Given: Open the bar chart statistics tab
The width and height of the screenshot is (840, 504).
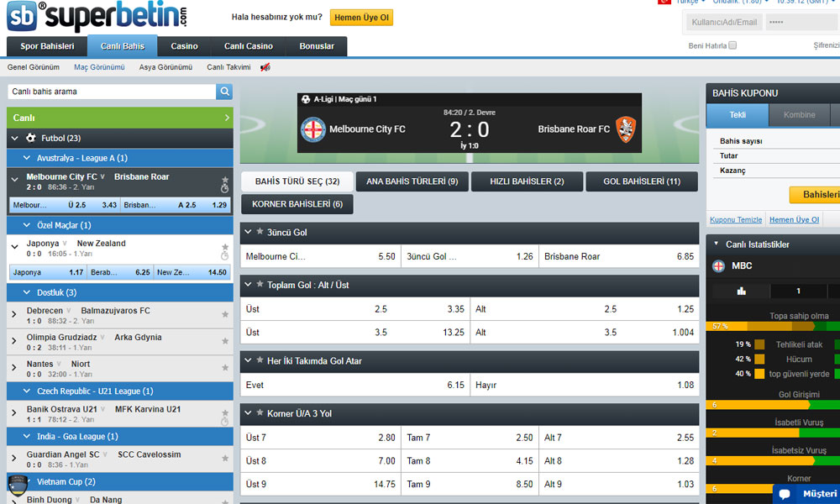Looking at the screenshot, I should pos(742,291).
